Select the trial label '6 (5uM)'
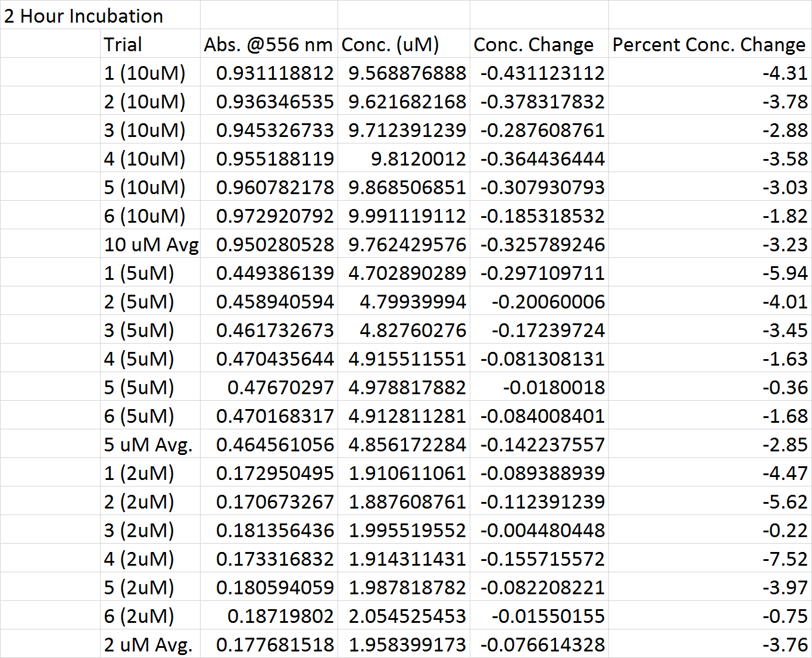 139,416
